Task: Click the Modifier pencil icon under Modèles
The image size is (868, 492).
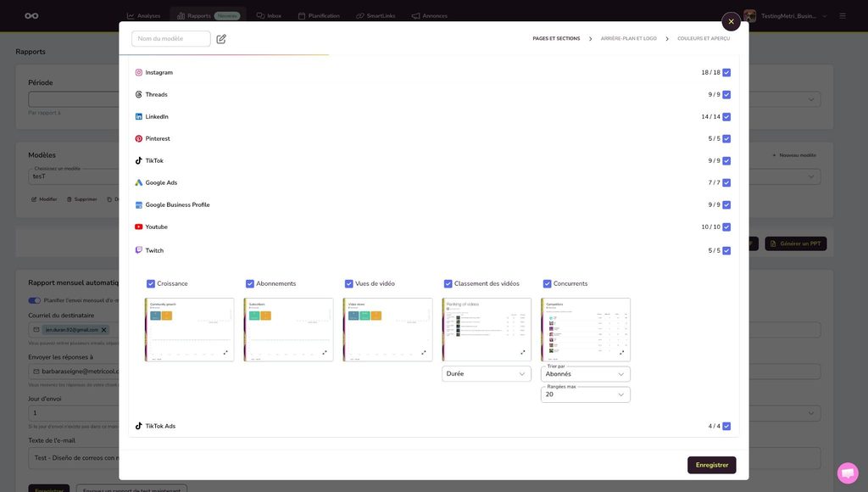Action: point(34,199)
